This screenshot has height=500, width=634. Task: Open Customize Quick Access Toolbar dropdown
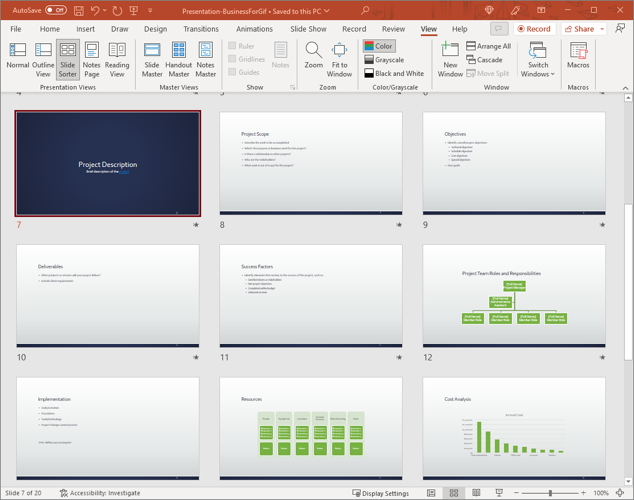150,11
